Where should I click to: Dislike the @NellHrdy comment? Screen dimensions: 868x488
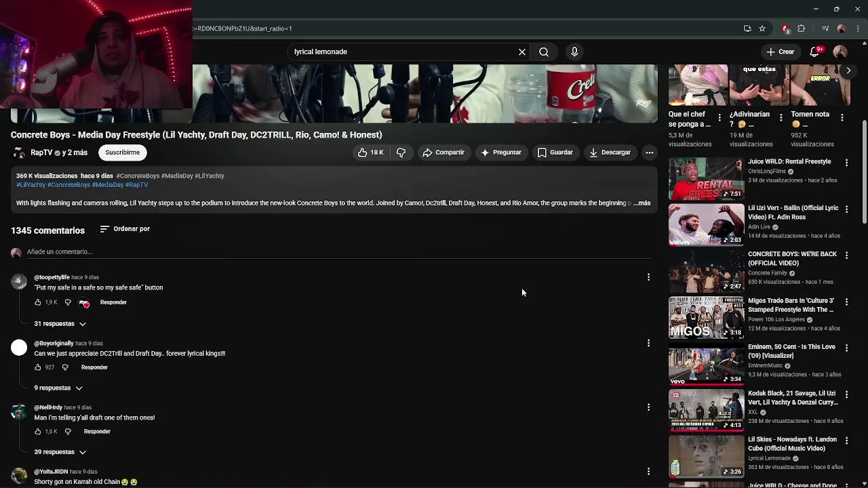(x=68, y=432)
